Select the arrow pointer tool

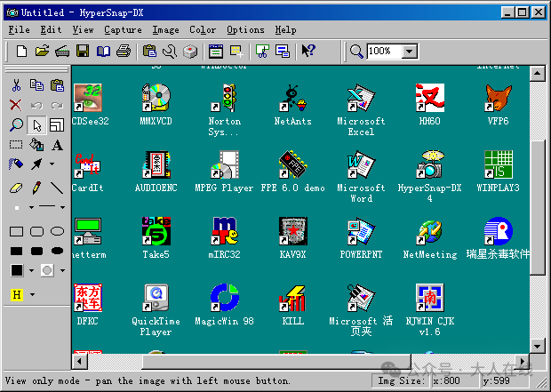coord(36,124)
